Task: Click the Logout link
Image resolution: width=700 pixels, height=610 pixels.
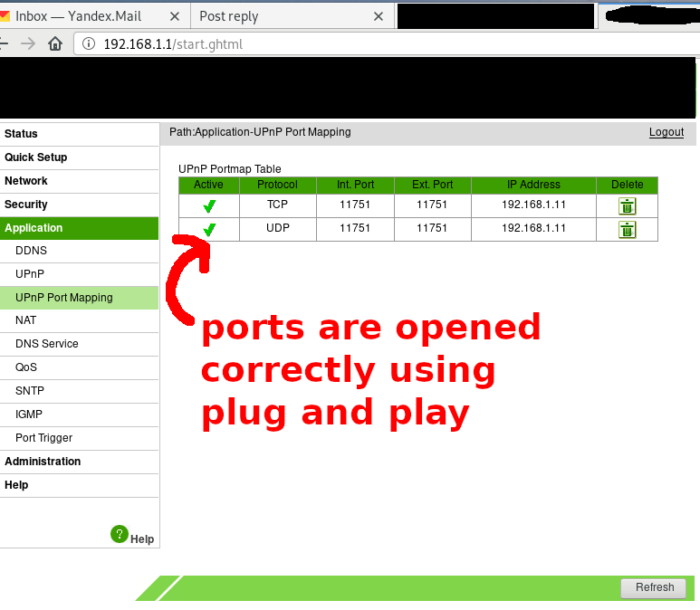Action: (666, 132)
